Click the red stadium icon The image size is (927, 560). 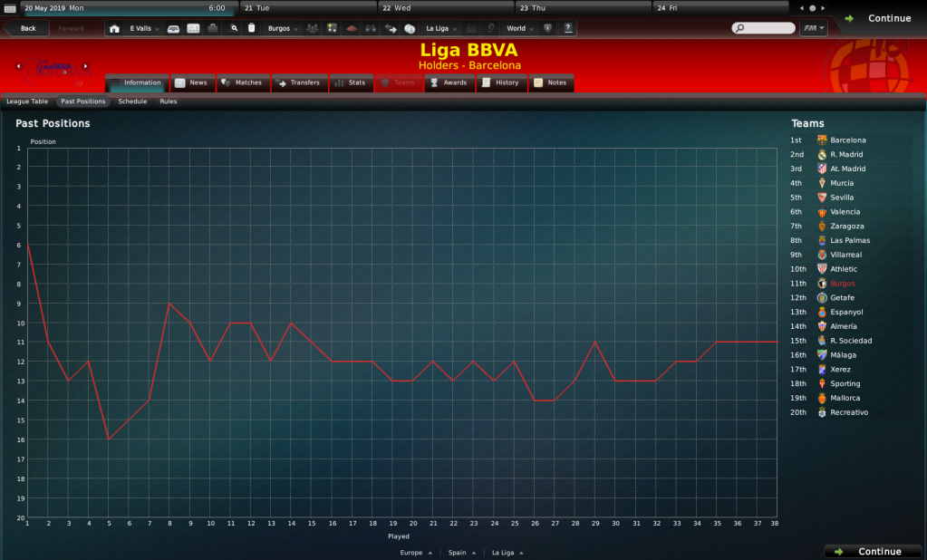tap(352, 28)
